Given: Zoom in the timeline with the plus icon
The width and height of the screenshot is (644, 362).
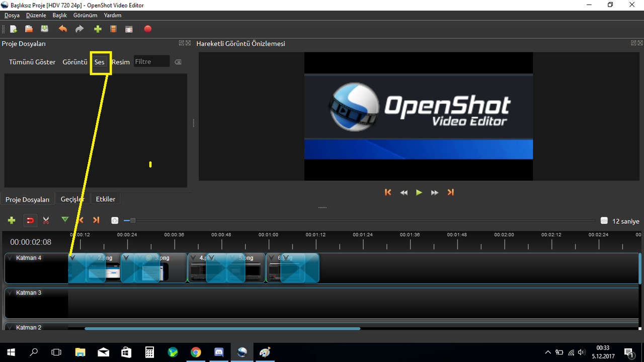Looking at the screenshot, I should click(115, 220).
